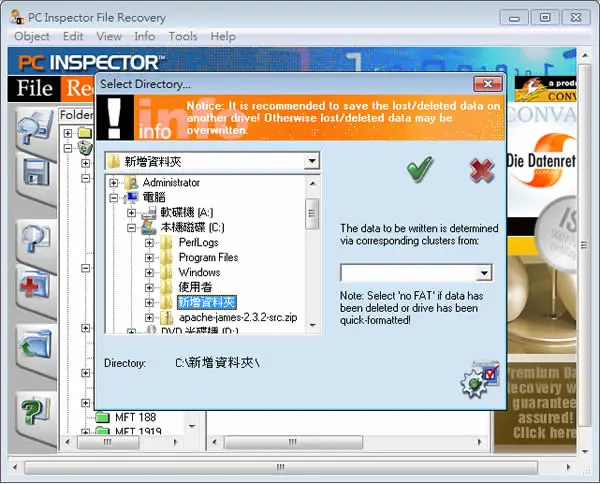Confirm directory with the green checkmark
600x484 pixels.
pyautogui.click(x=419, y=169)
